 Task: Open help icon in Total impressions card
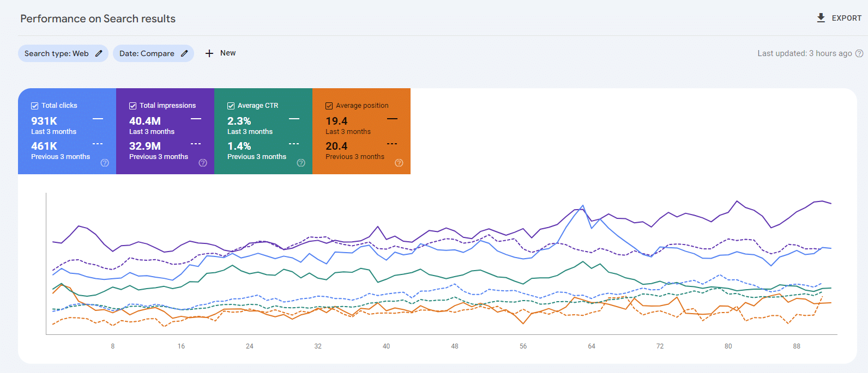click(x=203, y=163)
